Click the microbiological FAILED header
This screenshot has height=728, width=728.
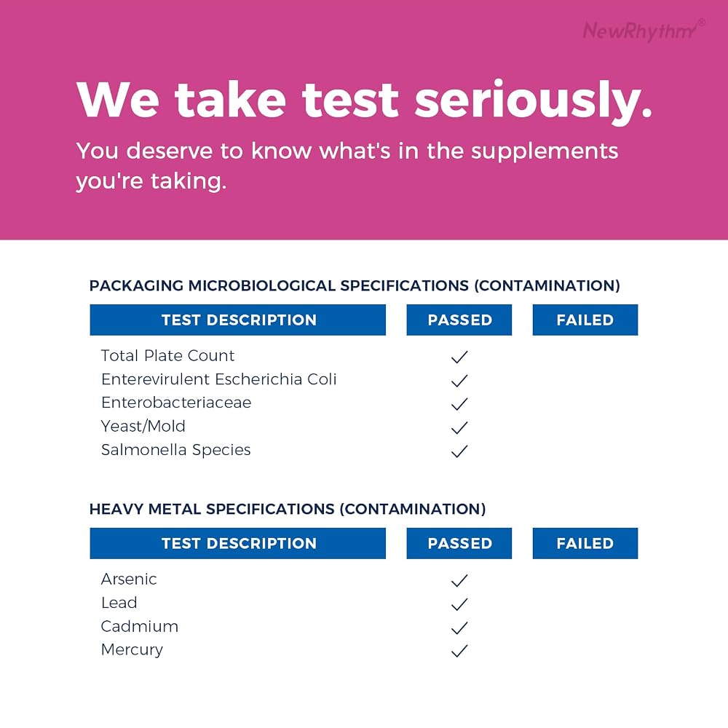point(585,320)
